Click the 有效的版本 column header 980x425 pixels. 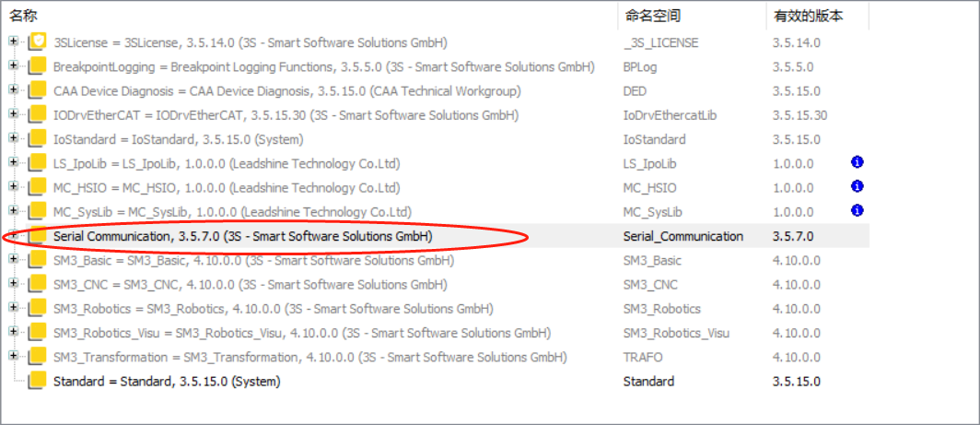[807, 16]
